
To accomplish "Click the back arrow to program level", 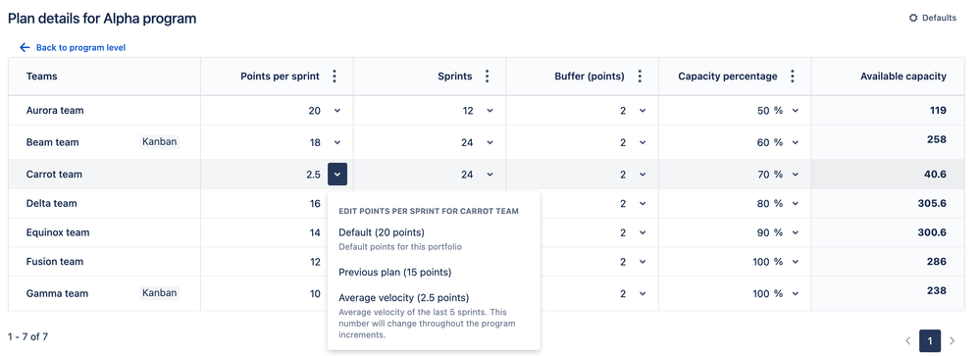I will click(x=25, y=47).
